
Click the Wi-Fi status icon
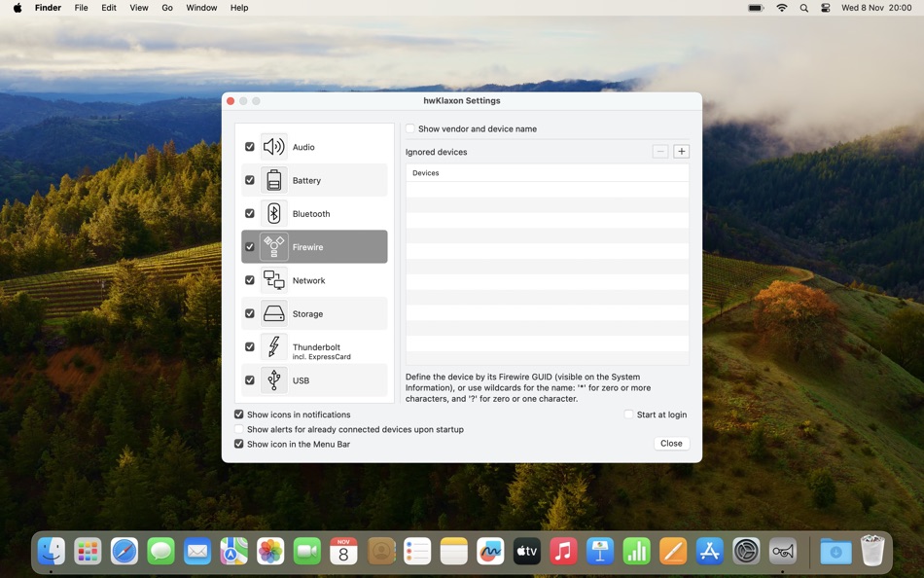click(782, 8)
